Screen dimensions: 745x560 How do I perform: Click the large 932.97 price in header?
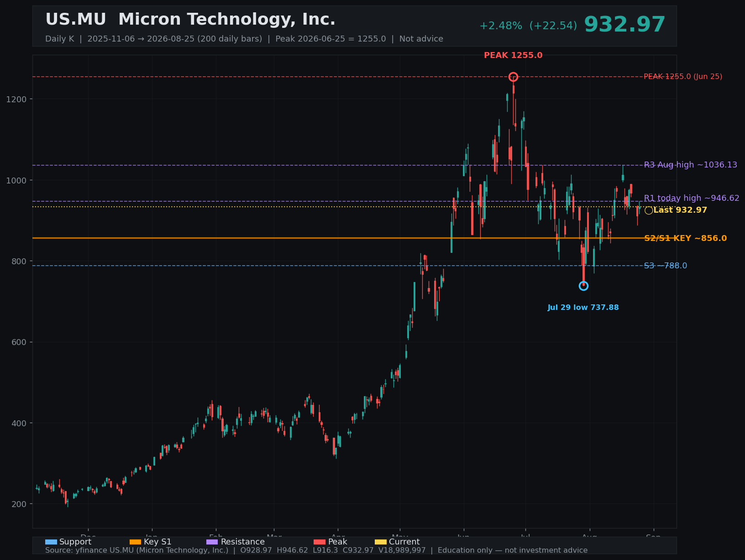[x=624, y=25]
